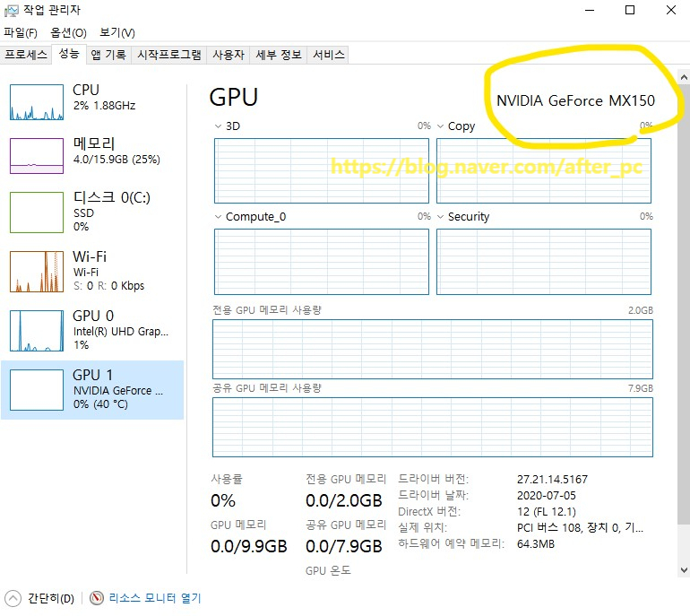690x616 pixels.
Task: Switch to the 사용자 tab
Action: pyautogui.click(x=229, y=55)
